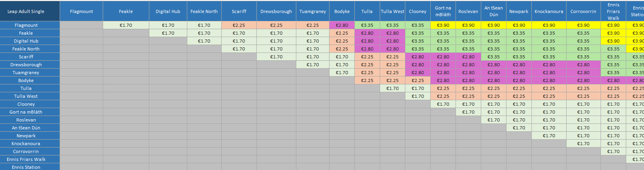Select Tulla West to Roslevan €2.25 cell
644x170 pixels.
468,96
